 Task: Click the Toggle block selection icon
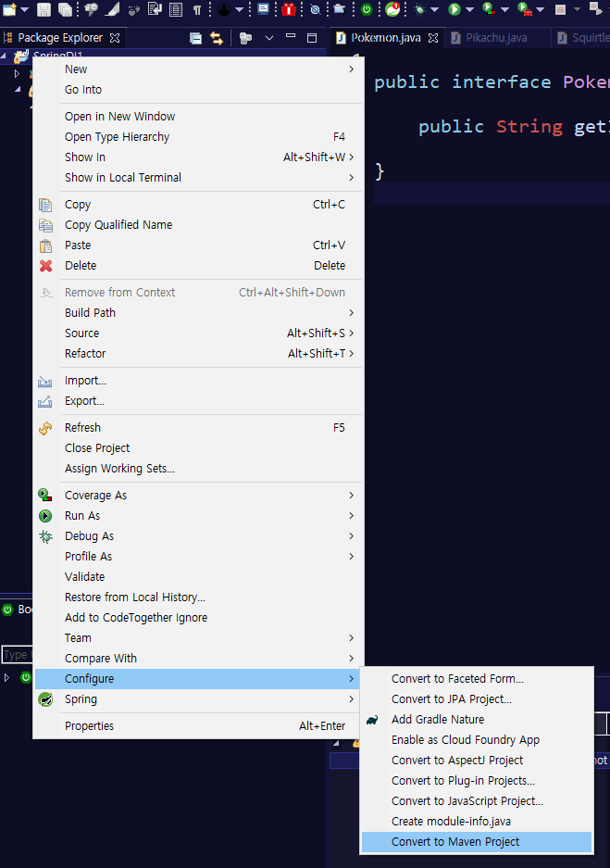click(x=176, y=9)
